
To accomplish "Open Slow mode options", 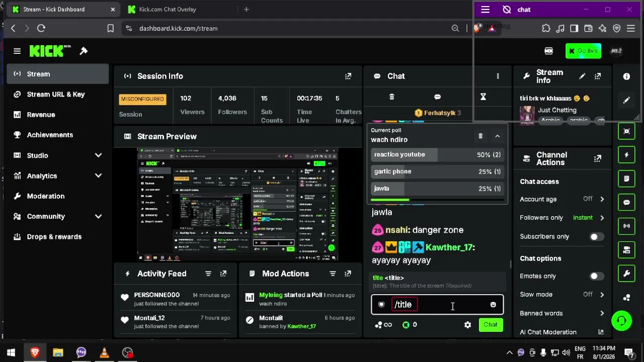I will tap(562, 295).
